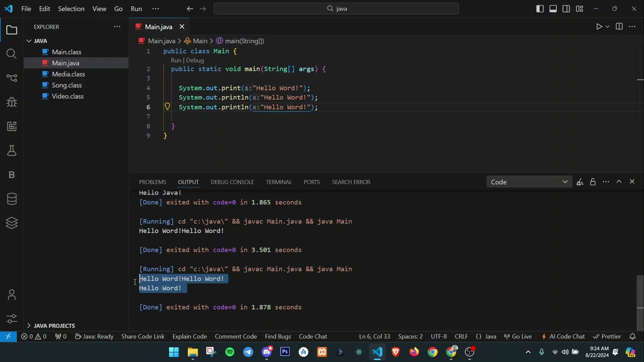Click Share Code Link in status bar
The height and width of the screenshot is (362, 644).
(x=143, y=336)
